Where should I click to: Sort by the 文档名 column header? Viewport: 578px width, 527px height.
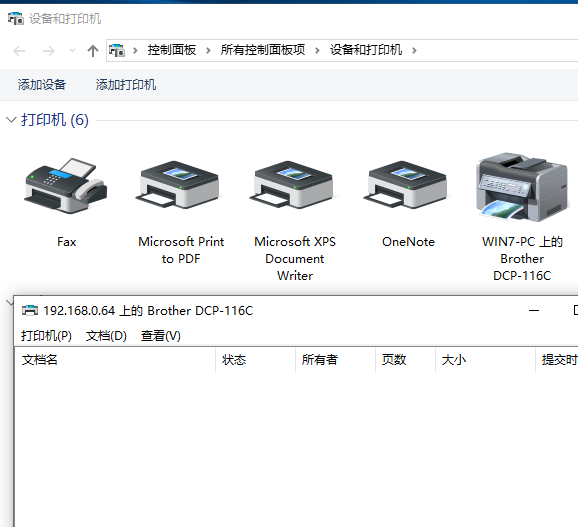click(x=115, y=360)
